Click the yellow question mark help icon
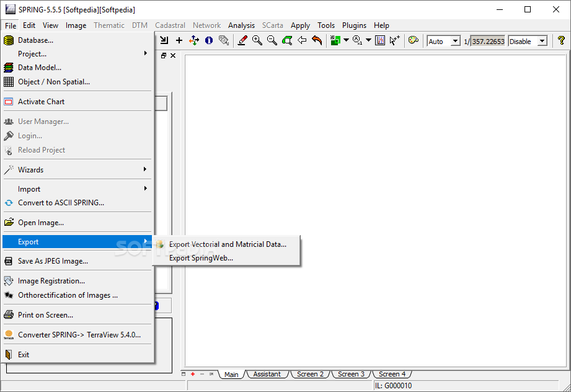571x392 pixels. click(561, 40)
